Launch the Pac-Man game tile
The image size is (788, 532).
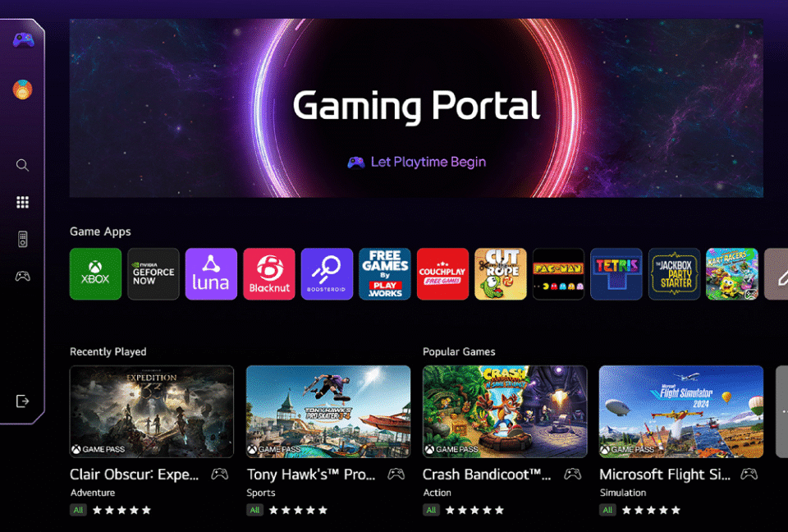coord(558,273)
